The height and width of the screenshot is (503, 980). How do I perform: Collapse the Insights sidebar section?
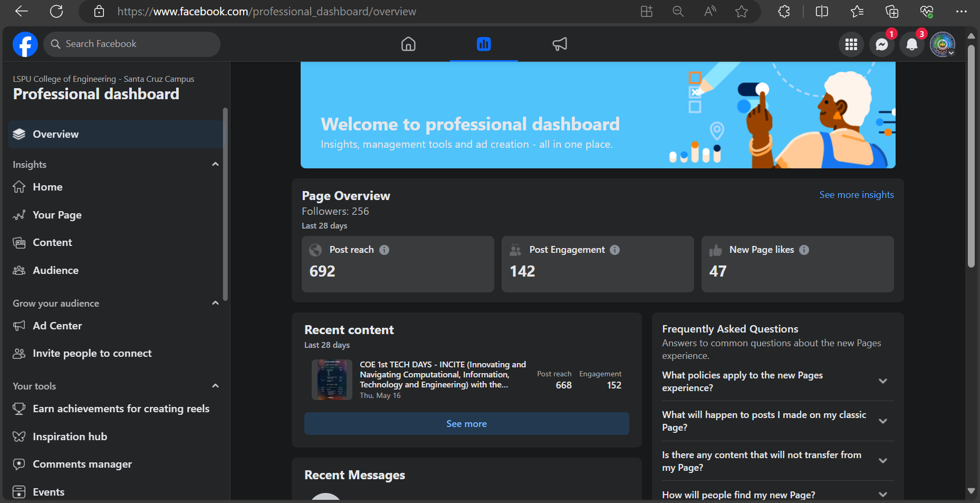tap(215, 165)
